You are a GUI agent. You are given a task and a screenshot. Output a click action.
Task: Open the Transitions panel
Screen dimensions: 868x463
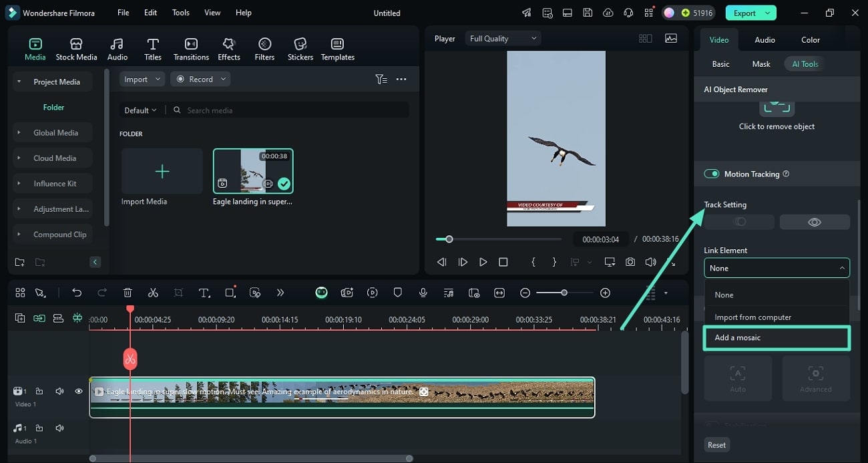(191, 49)
